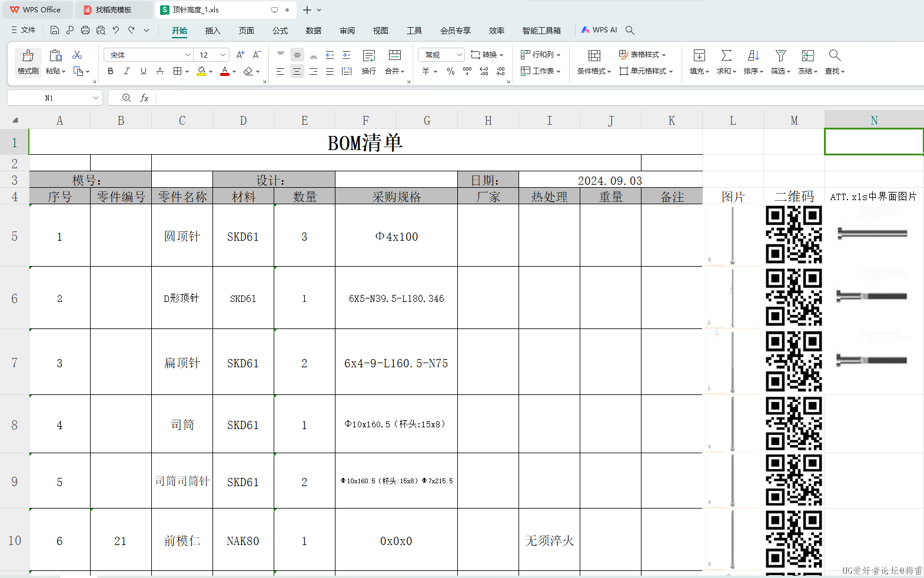Viewport: 924px width, 578px height.
Task: Open the Formulas (公式) ribbon tab
Action: [x=280, y=31]
